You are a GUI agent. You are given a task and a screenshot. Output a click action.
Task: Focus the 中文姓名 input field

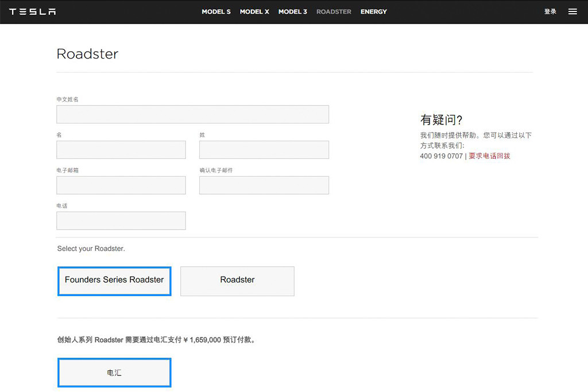[193, 114]
